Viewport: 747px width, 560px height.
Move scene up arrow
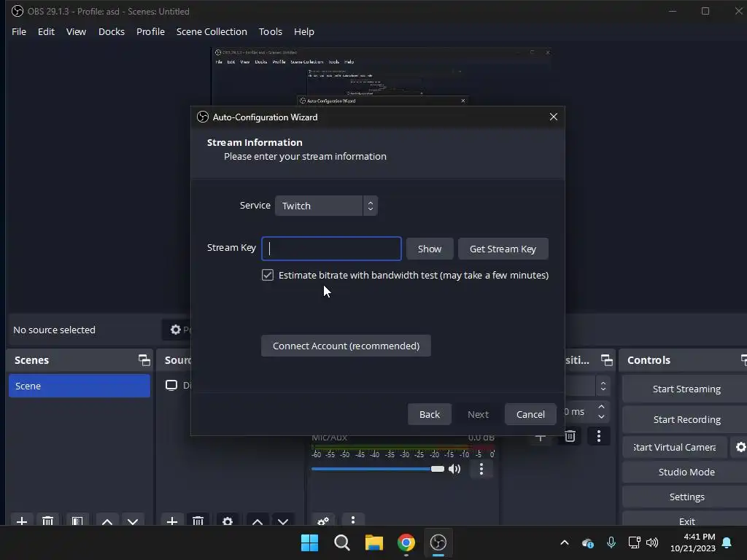(x=107, y=521)
